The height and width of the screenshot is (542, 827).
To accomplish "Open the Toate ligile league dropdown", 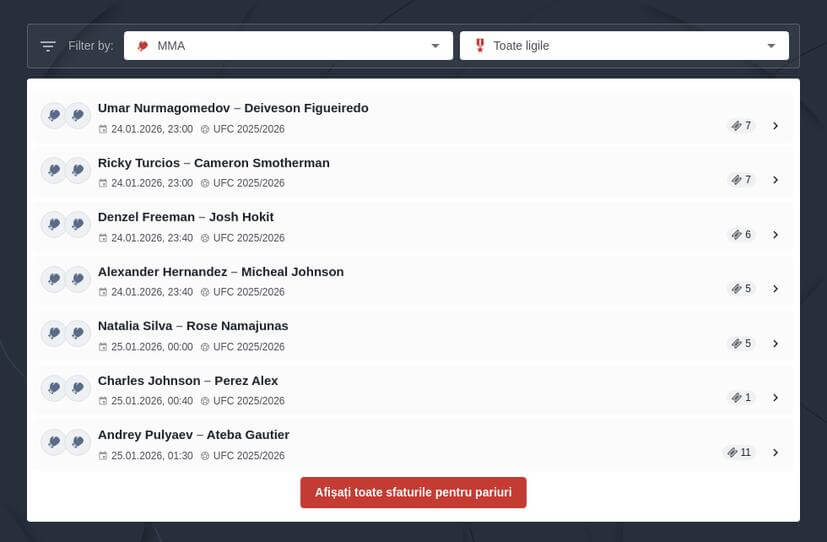I will (624, 46).
